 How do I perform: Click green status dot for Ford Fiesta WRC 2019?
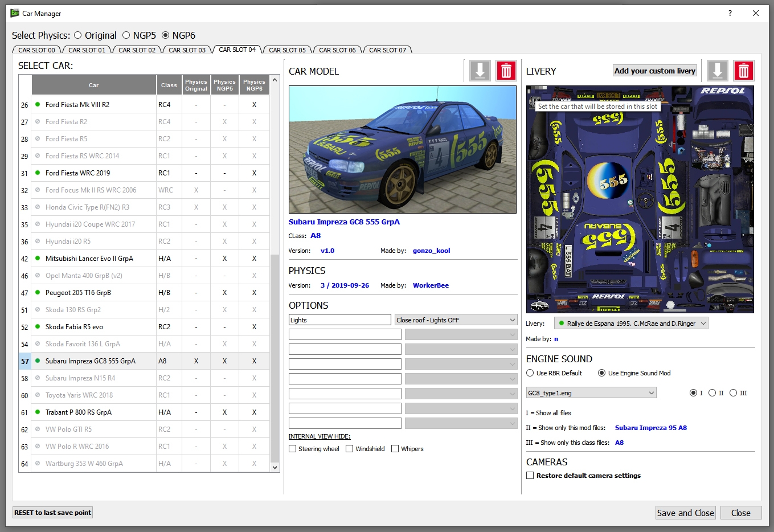(x=38, y=173)
